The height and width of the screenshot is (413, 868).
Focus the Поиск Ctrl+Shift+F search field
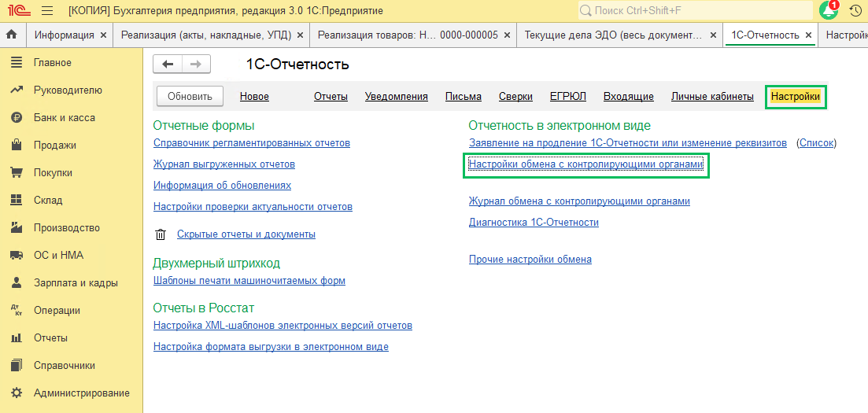696,10
